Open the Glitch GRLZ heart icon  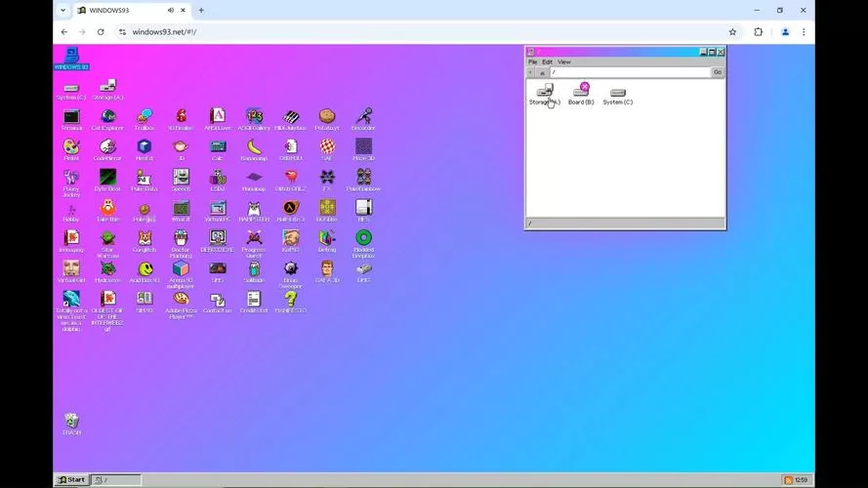coord(291,181)
